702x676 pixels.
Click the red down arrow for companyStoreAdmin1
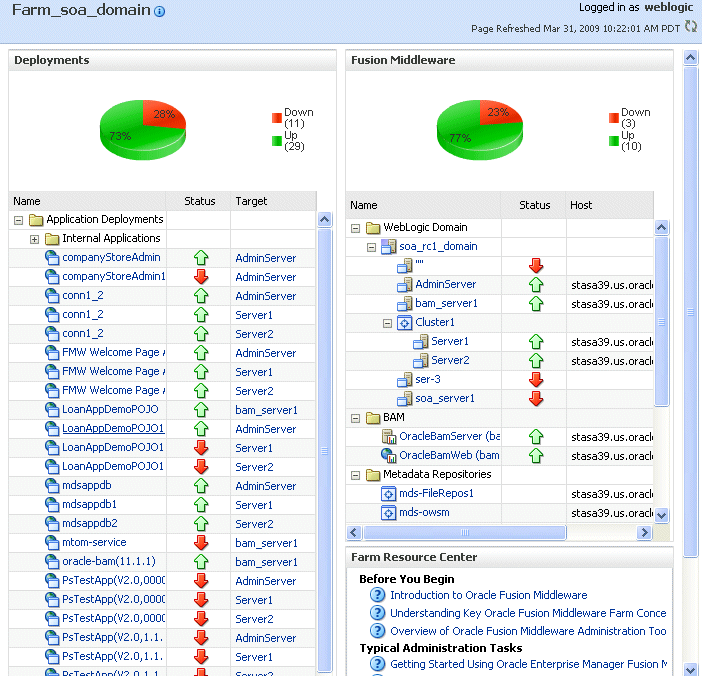tap(201, 277)
